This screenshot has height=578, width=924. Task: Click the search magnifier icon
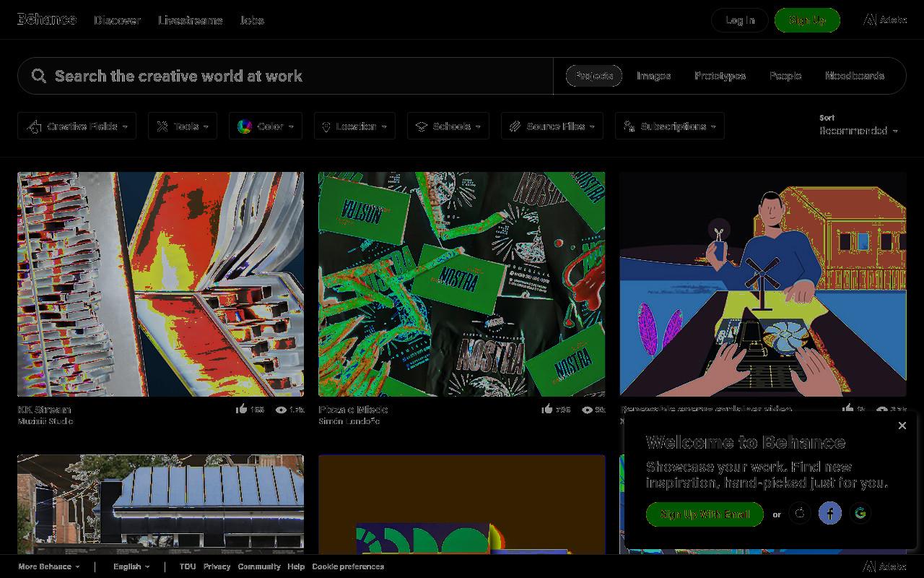39,76
